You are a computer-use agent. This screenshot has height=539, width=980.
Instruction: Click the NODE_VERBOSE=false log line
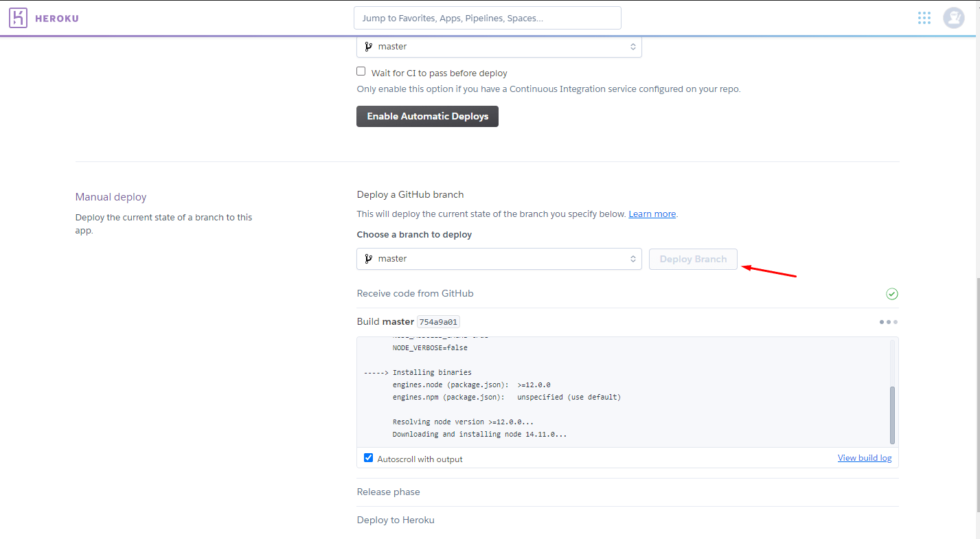[430, 348]
